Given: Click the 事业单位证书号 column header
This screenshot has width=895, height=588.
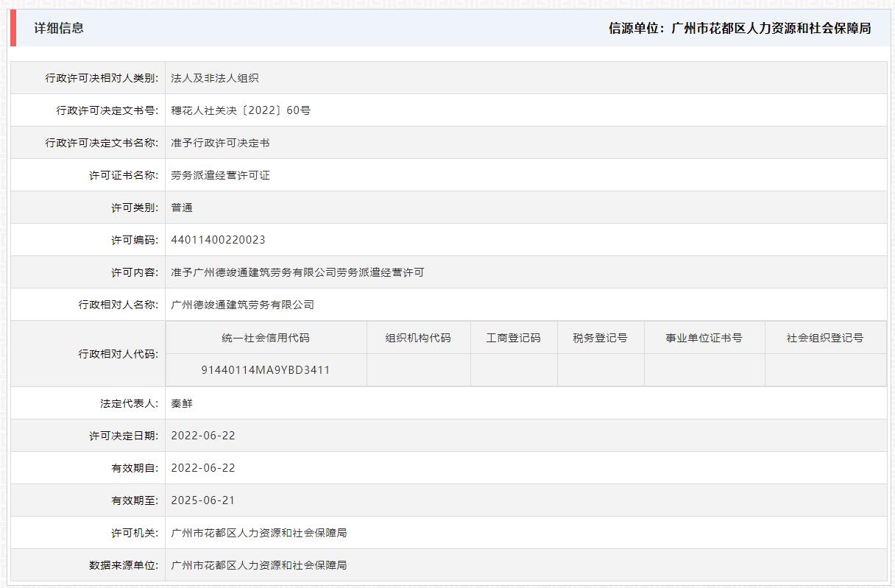Looking at the screenshot, I should pyautogui.click(x=704, y=338).
